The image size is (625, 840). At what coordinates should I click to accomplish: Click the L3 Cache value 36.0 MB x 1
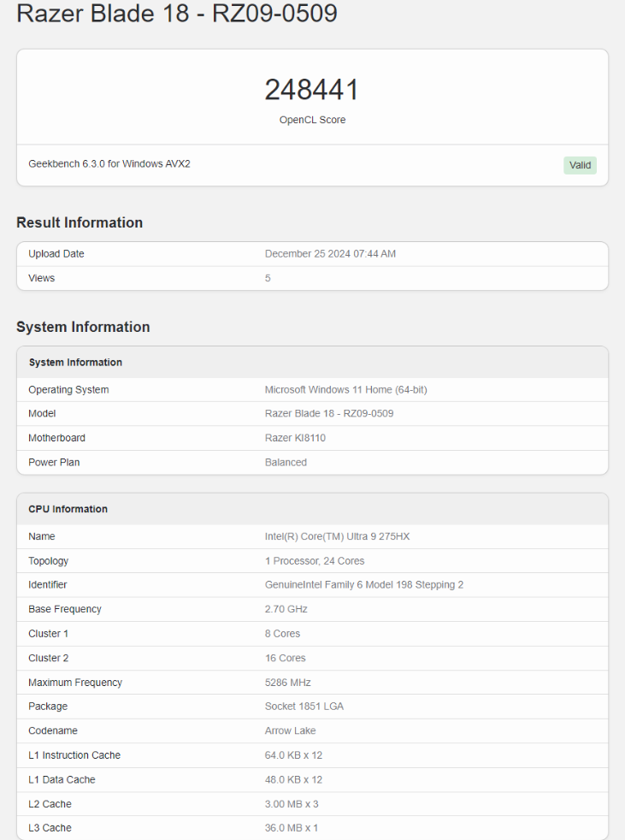(x=292, y=828)
